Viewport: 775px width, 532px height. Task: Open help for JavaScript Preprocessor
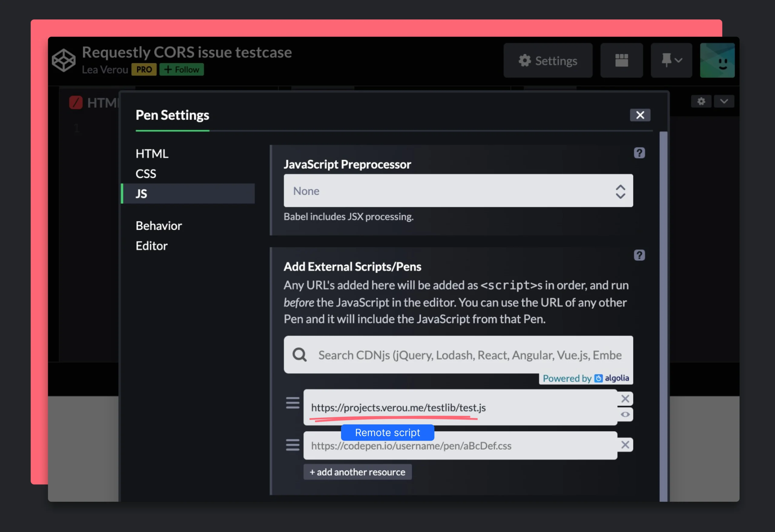(x=639, y=153)
